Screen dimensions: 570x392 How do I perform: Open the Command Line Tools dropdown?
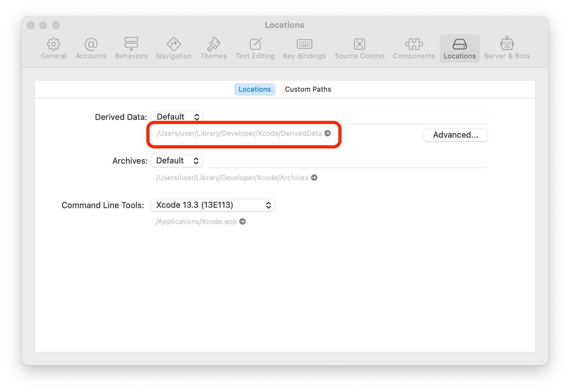(213, 205)
